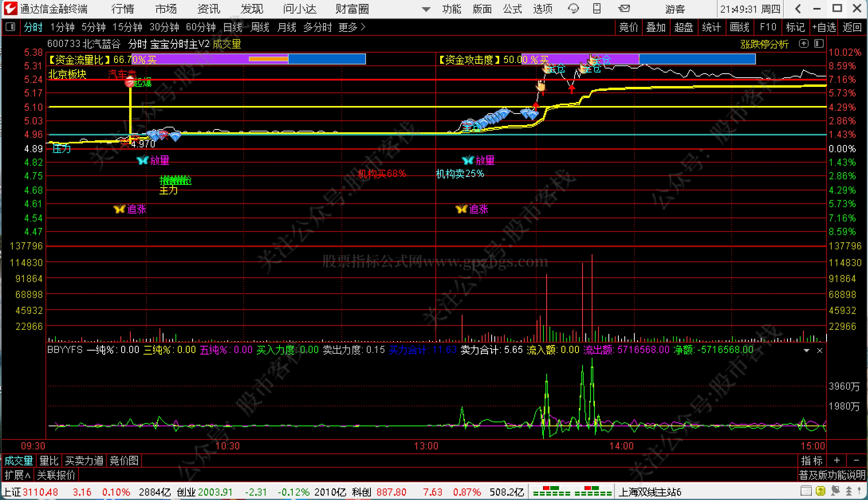Click the first 追涨 yellow butterfly icon

[x=120, y=209]
